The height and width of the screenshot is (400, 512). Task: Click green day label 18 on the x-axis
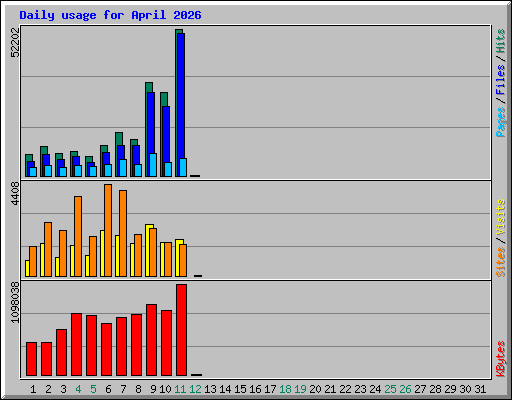pyautogui.click(x=285, y=389)
